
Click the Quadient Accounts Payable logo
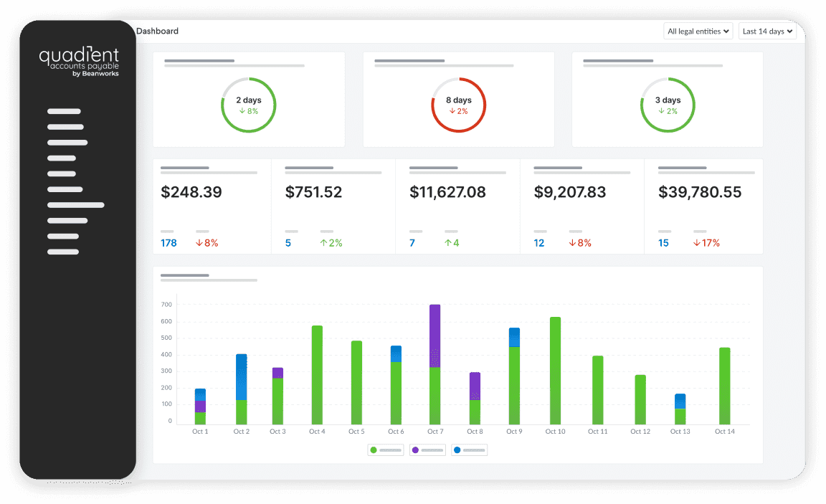click(x=77, y=61)
